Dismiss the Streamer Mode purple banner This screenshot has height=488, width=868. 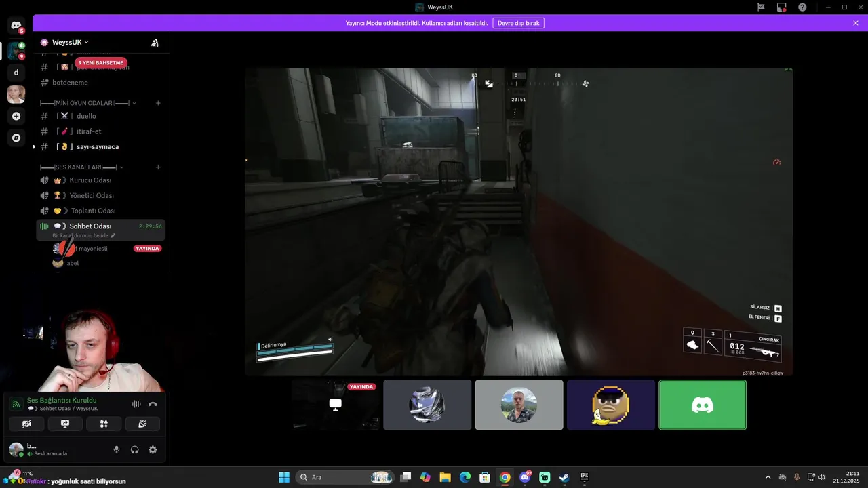856,23
